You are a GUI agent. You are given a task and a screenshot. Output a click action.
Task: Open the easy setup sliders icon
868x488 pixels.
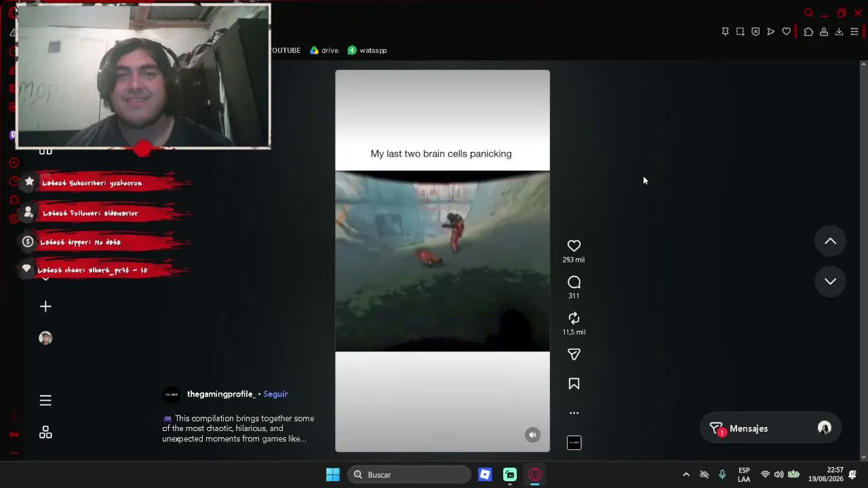pyautogui.click(x=854, y=32)
